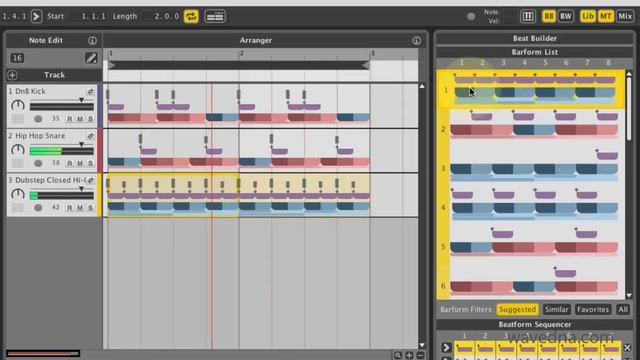This screenshot has height=360, width=640.
Task: Click the piano keyboard icon
Action: point(527,16)
